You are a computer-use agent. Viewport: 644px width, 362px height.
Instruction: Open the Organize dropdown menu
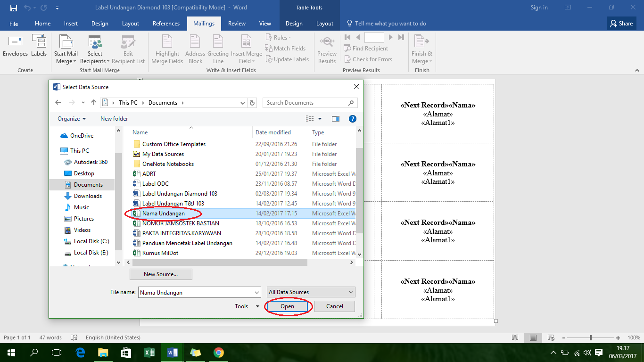[72, 119]
